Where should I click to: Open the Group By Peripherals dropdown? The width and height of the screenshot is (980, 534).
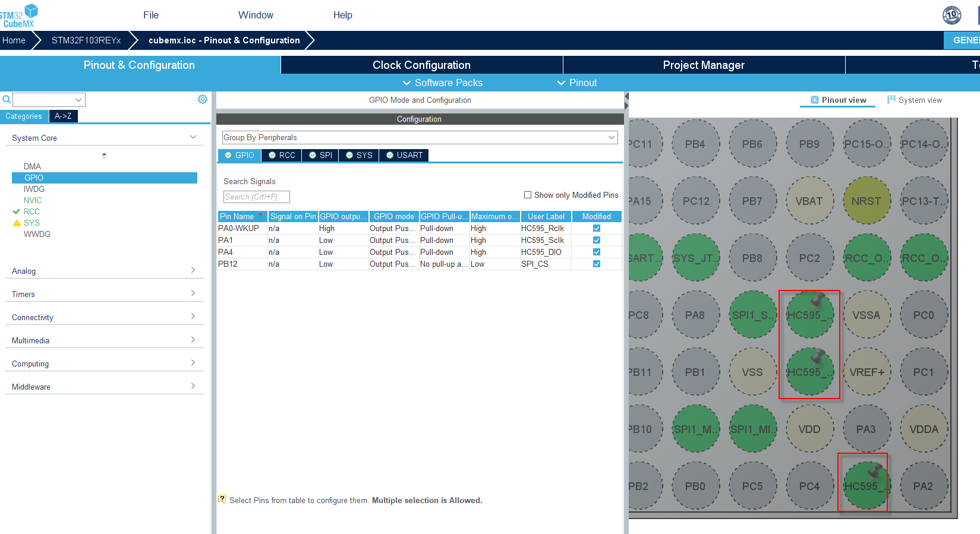point(420,137)
